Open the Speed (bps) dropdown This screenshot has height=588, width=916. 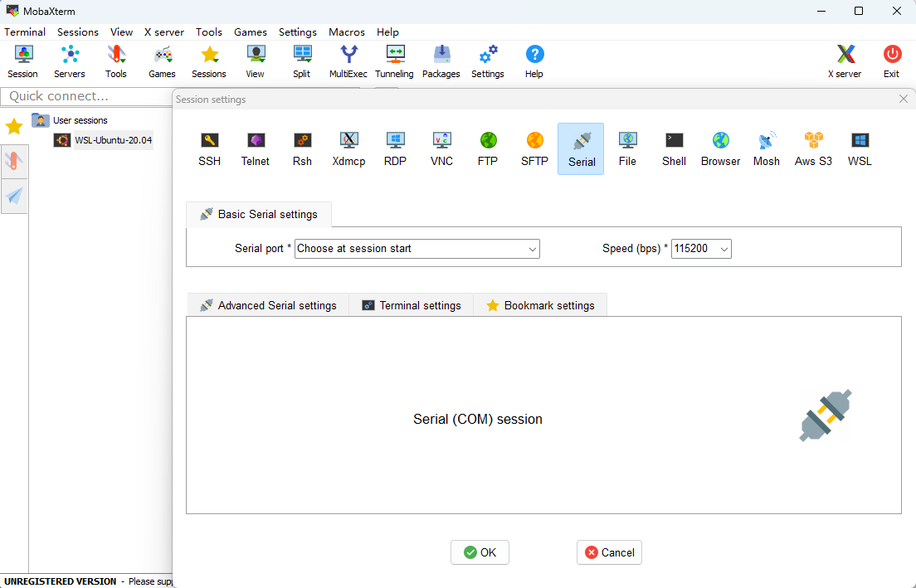pos(701,249)
